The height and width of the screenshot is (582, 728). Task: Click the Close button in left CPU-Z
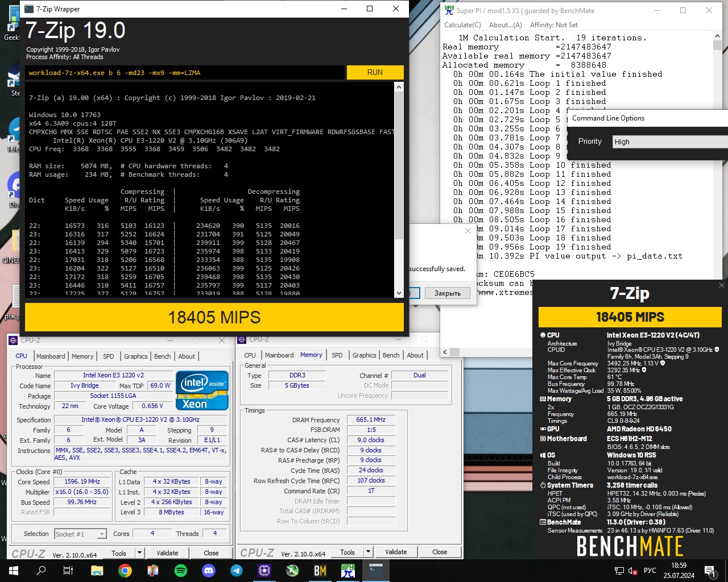211,553
